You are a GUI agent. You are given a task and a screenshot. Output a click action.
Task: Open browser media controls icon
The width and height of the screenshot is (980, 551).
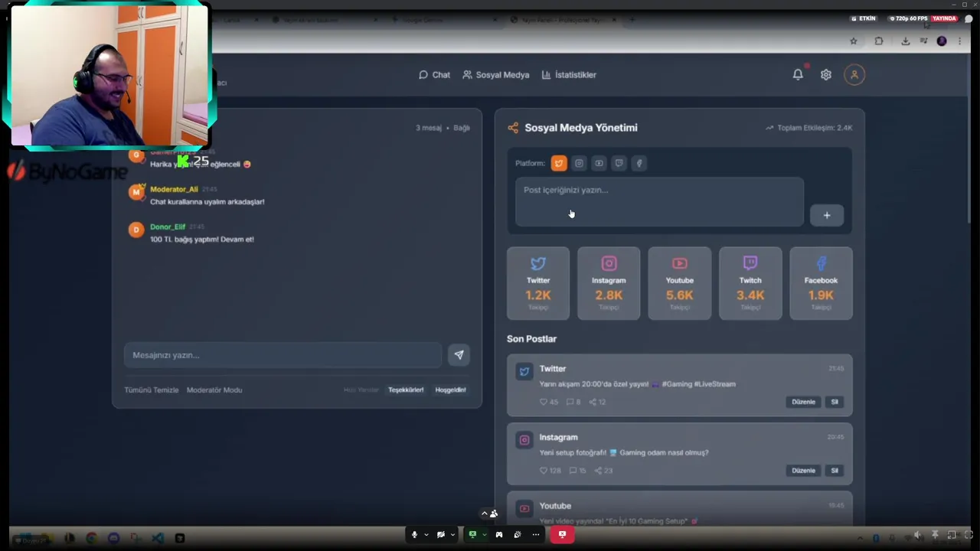[x=924, y=41]
